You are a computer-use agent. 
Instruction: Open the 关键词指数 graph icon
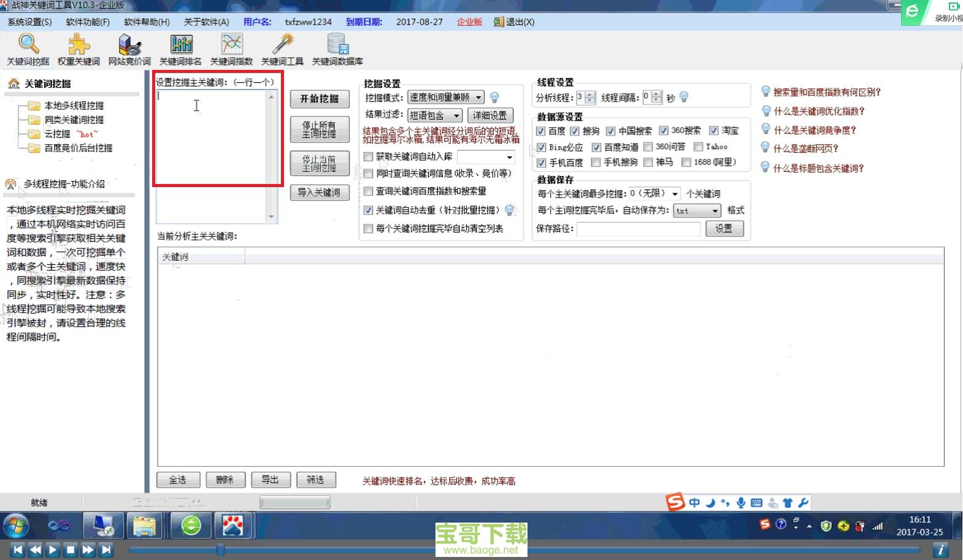[x=231, y=49]
